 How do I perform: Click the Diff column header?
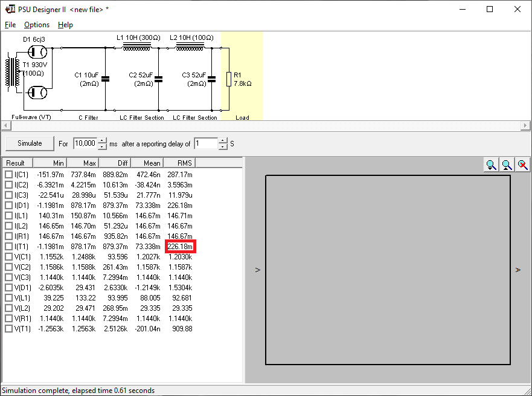pyautogui.click(x=114, y=163)
